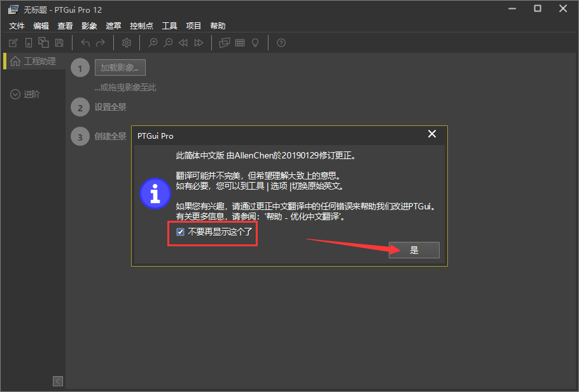Screen dimensions: 579x392
Task: Open the help question mark icon
Action: point(281,43)
